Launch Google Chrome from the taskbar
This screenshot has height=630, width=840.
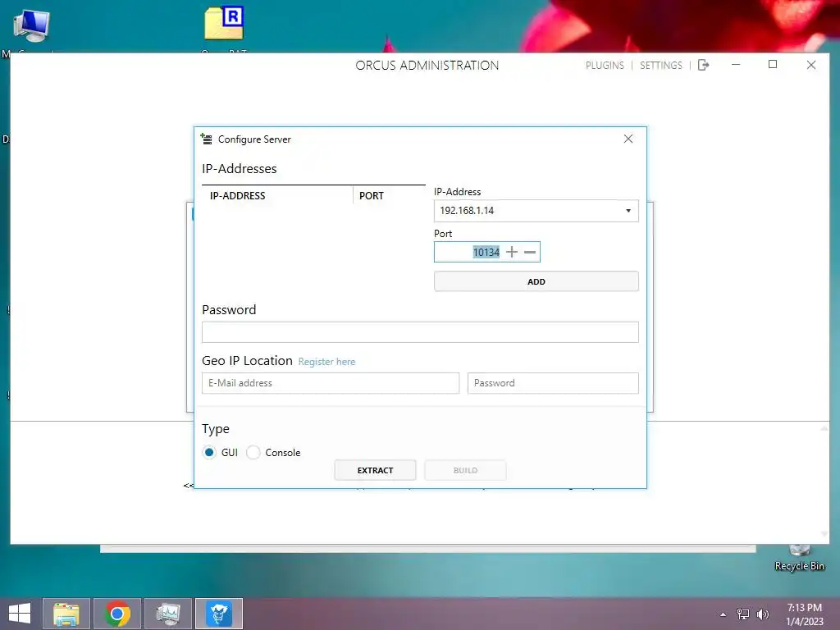[x=117, y=614]
